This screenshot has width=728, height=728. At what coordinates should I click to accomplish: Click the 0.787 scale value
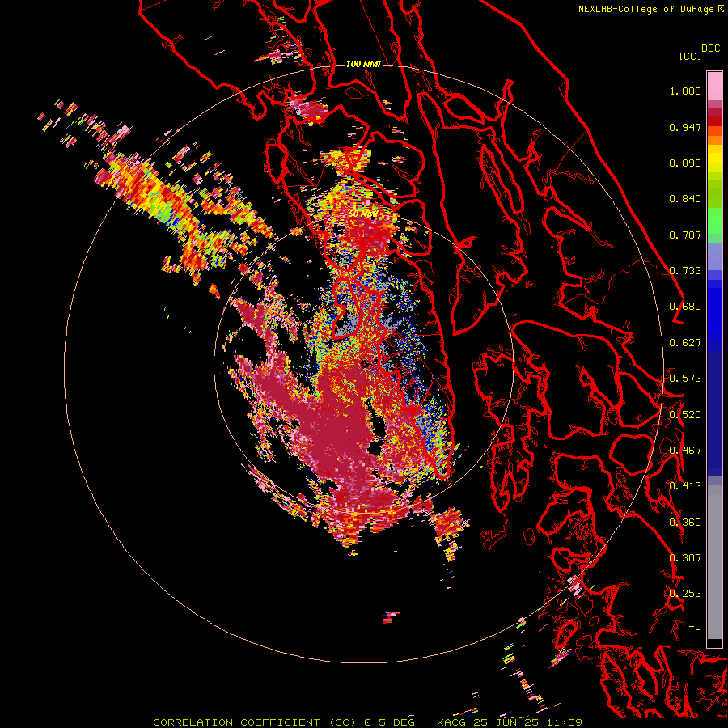pyautogui.click(x=685, y=235)
